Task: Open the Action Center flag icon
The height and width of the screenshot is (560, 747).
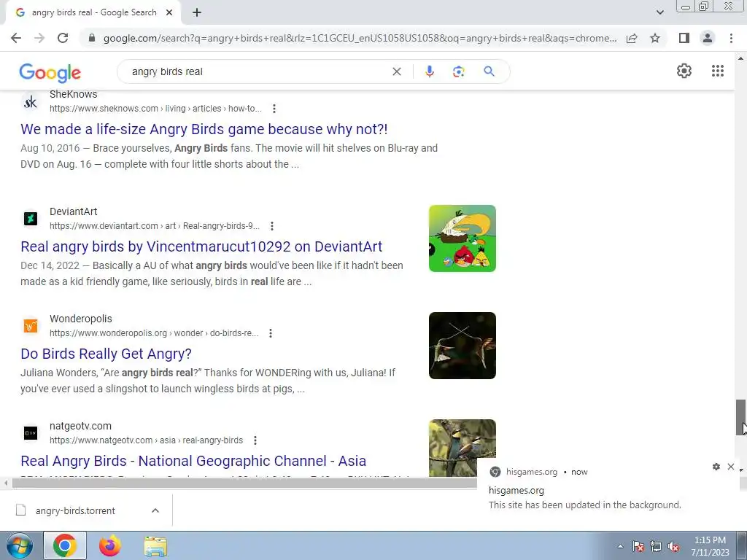Action: 638,546
